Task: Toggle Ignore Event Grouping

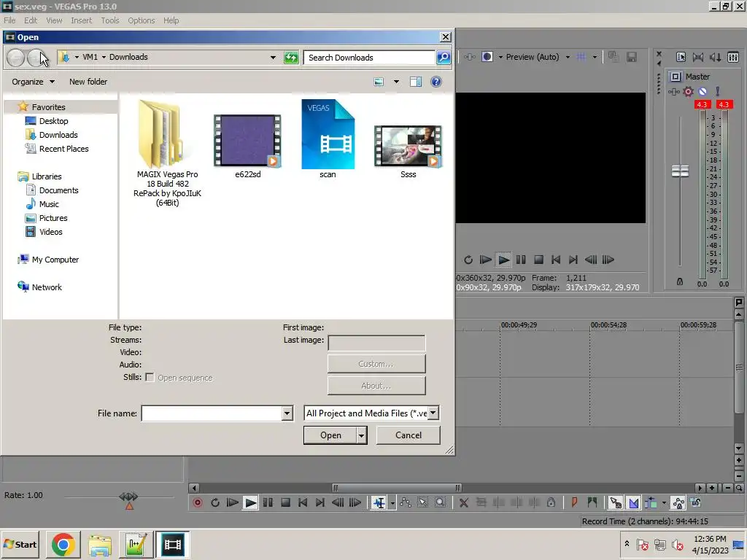Action: tap(695, 503)
